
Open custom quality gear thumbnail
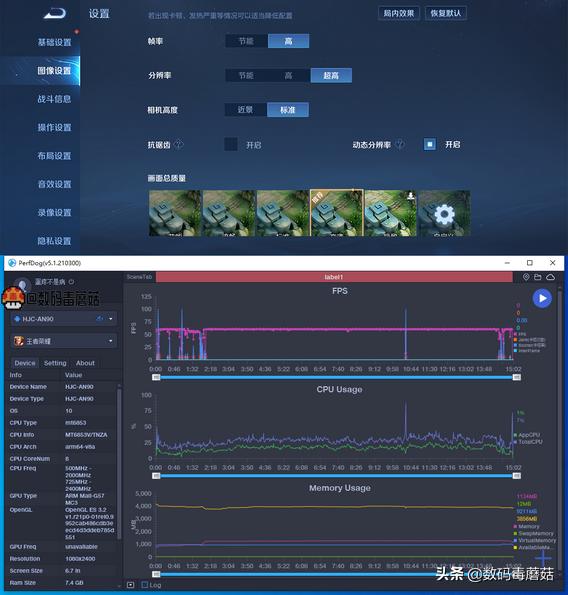(444, 213)
